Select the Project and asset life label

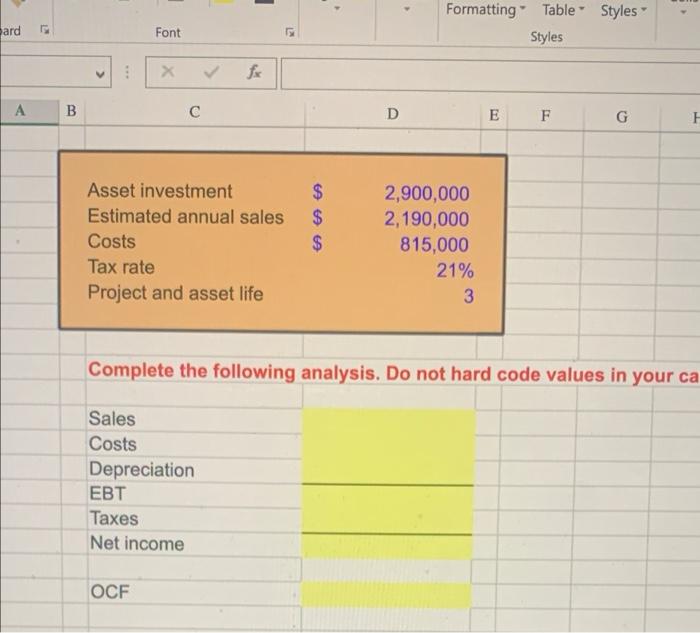pos(175,293)
